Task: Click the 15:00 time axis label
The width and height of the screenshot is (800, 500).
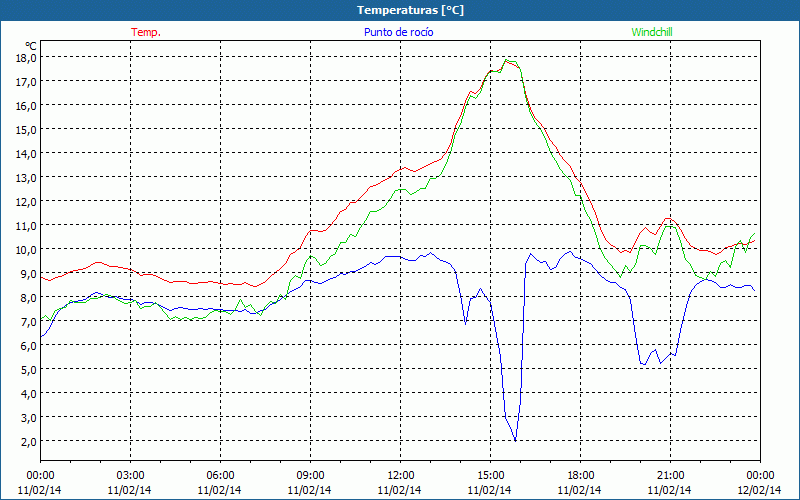Action: click(x=490, y=476)
